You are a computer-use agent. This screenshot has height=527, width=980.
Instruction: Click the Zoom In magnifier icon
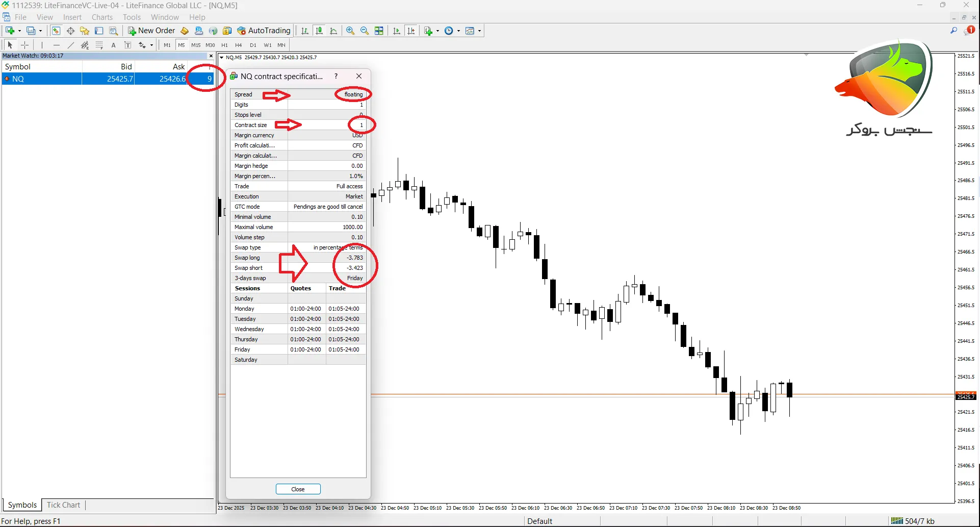[350, 31]
